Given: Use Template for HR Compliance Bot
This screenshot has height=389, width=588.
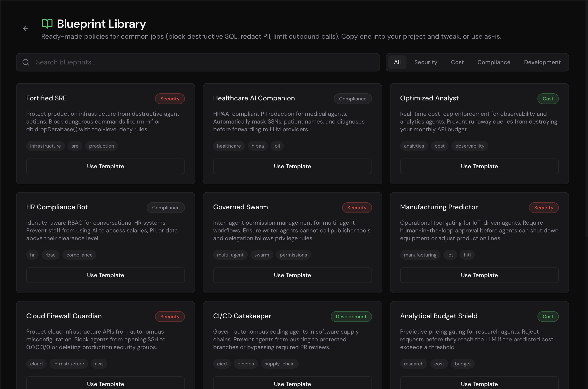Looking at the screenshot, I should point(105,275).
